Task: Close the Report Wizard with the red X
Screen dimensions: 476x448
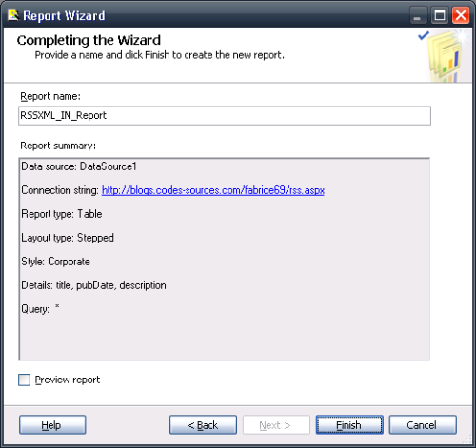Action: click(461, 15)
